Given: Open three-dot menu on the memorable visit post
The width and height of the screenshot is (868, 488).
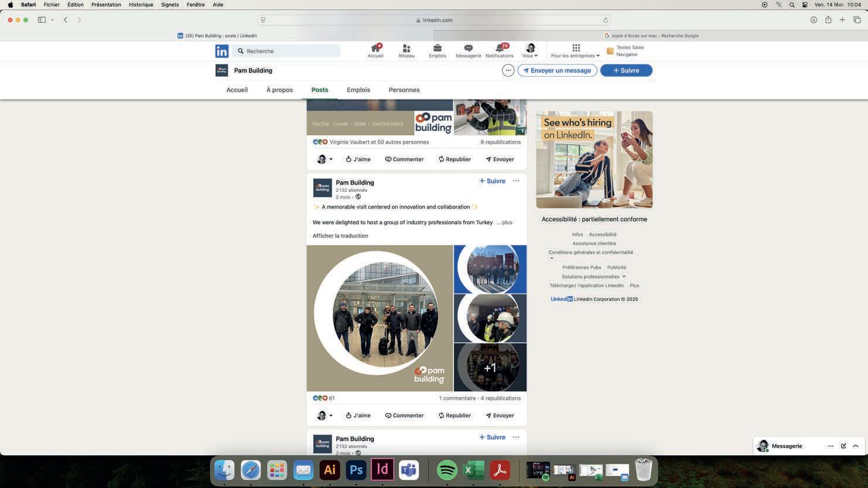Looking at the screenshot, I should [x=516, y=181].
